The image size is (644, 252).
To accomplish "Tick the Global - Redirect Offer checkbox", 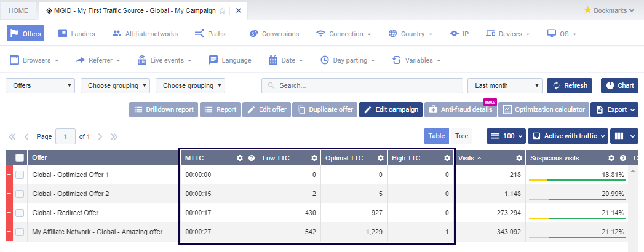I will coord(20,213).
